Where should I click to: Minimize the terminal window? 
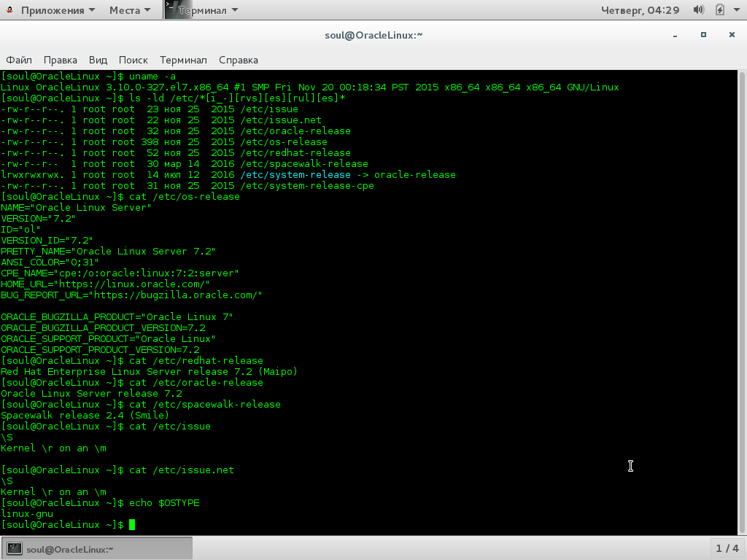[675, 35]
